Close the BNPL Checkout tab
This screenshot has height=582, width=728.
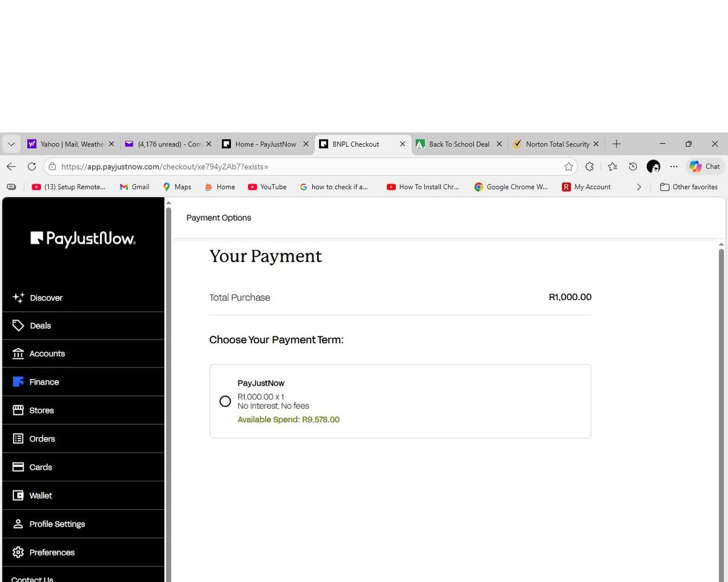pos(402,144)
